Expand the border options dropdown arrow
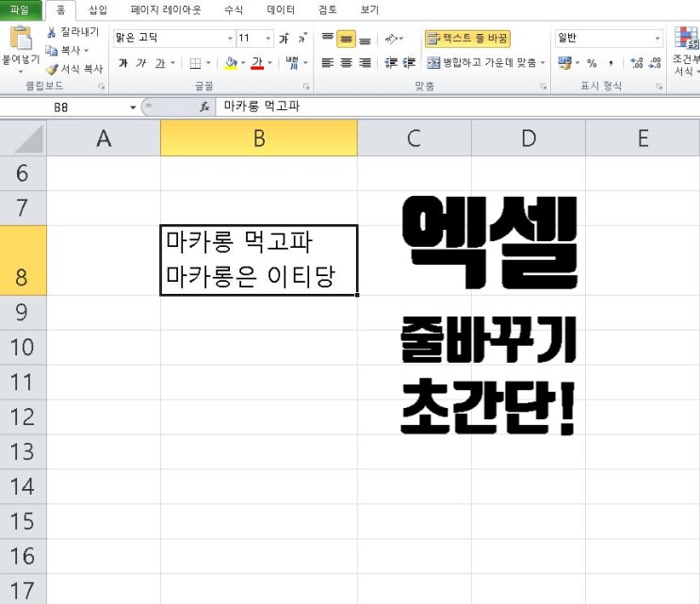 click(x=208, y=63)
